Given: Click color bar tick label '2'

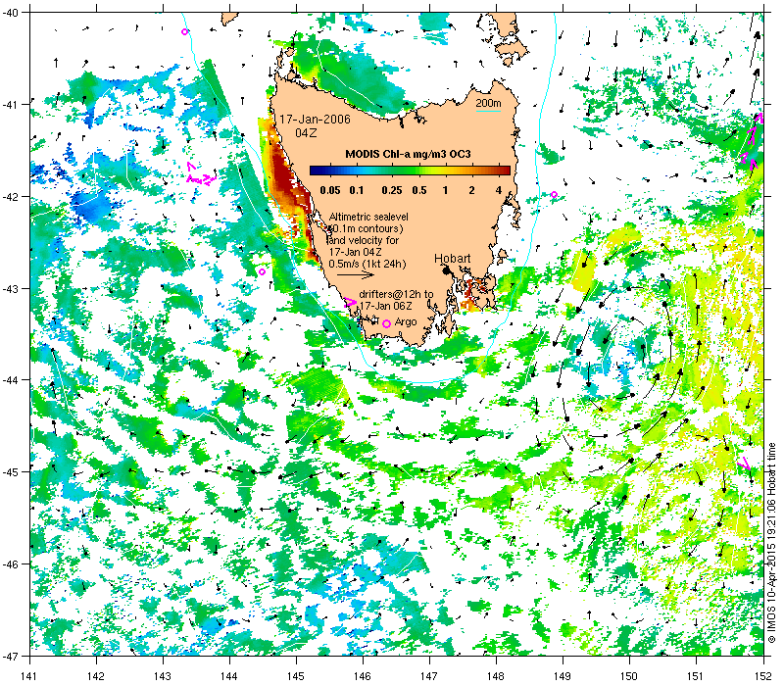Looking at the screenshot, I should tap(471, 190).
